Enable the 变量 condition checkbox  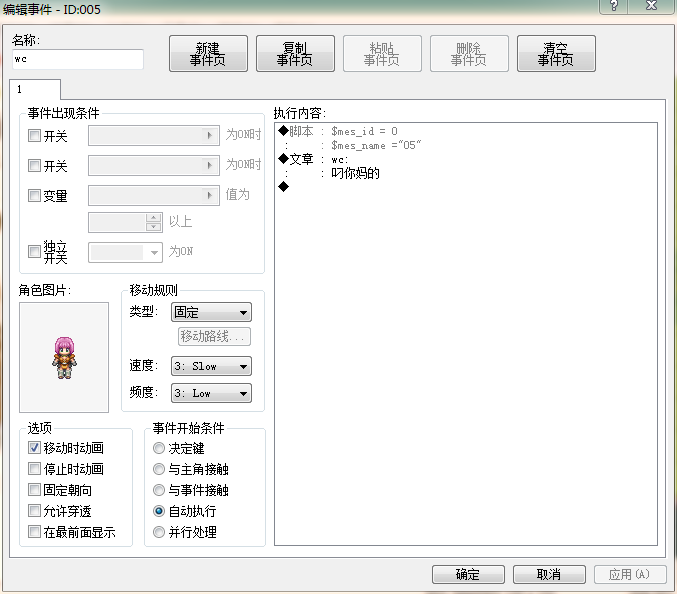(34, 196)
